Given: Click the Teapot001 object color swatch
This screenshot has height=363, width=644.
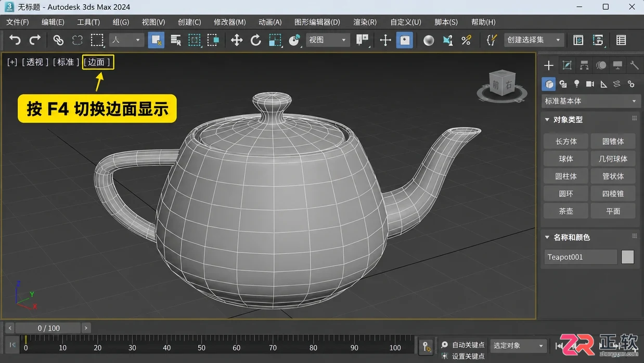Looking at the screenshot, I should coord(628,257).
